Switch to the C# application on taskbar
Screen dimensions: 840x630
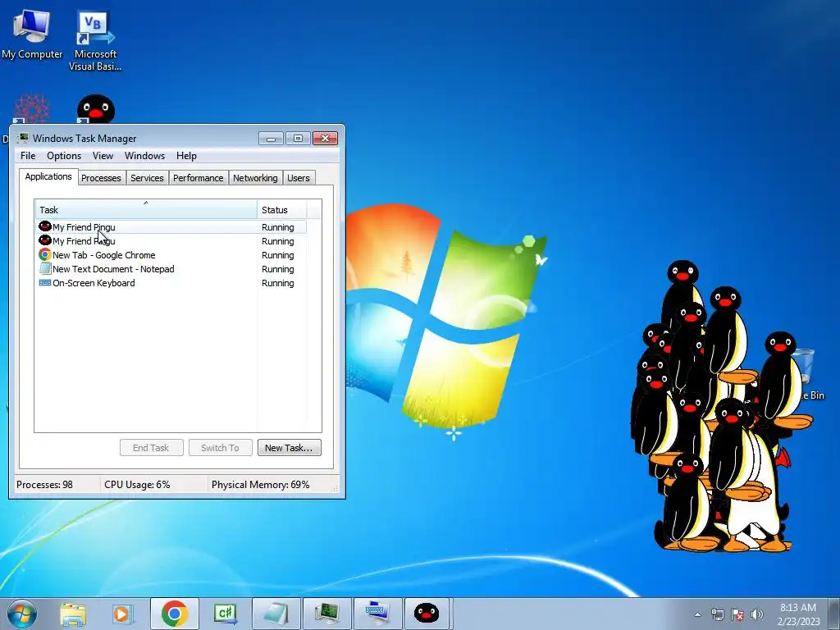(225, 614)
